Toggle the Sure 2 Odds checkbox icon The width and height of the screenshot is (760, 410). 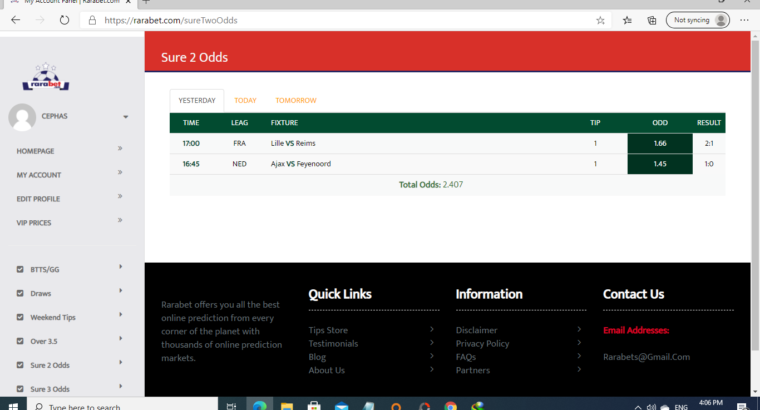pyautogui.click(x=20, y=365)
